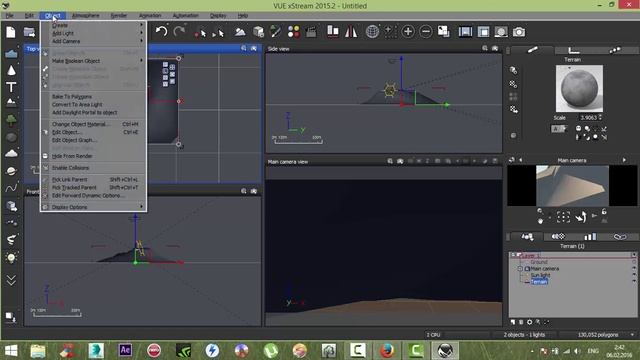Image resolution: width=640 pixels, height=360 pixels.
Task: Expand the Add Light submenu
Action: tap(93, 33)
